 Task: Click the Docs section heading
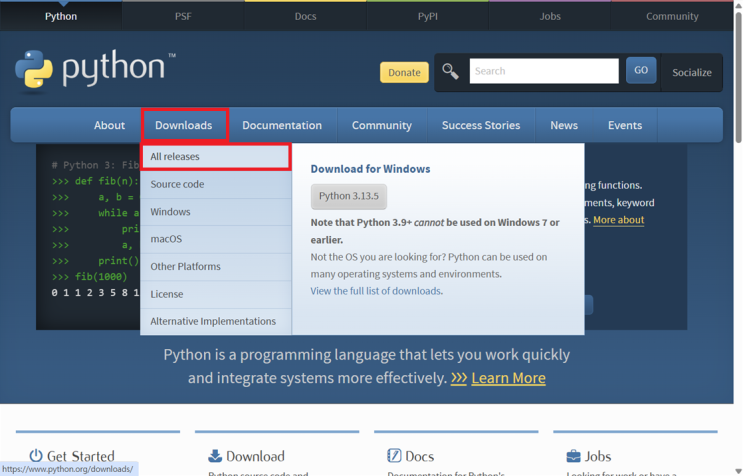(x=419, y=456)
